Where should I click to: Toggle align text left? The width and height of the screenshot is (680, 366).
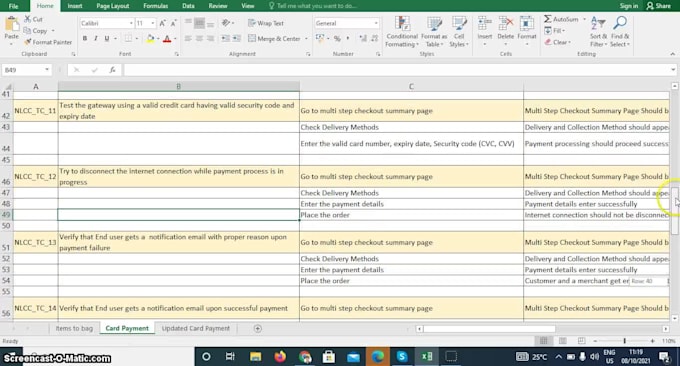point(188,39)
